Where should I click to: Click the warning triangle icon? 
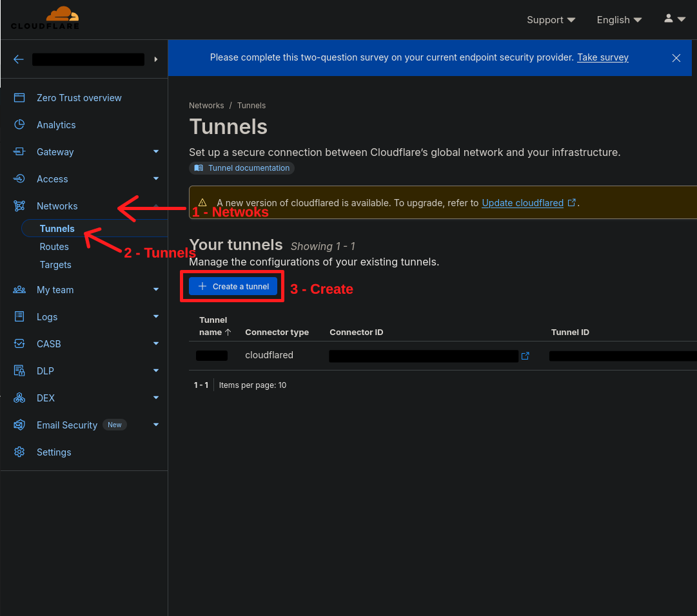click(202, 202)
